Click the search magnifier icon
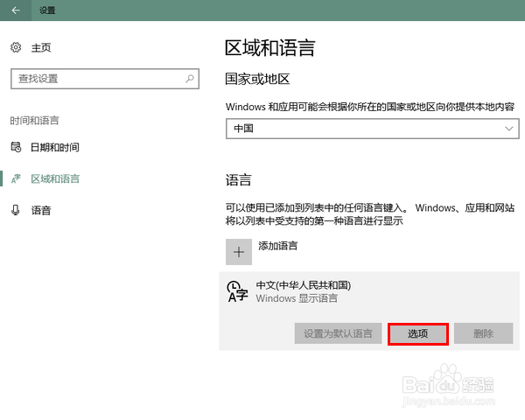525x420 pixels. [190, 79]
